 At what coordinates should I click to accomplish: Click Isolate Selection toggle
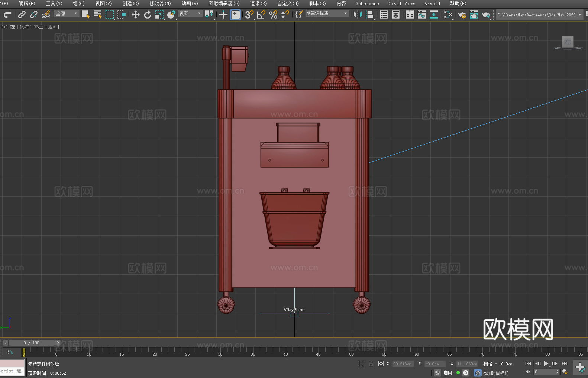click(361, 364)
